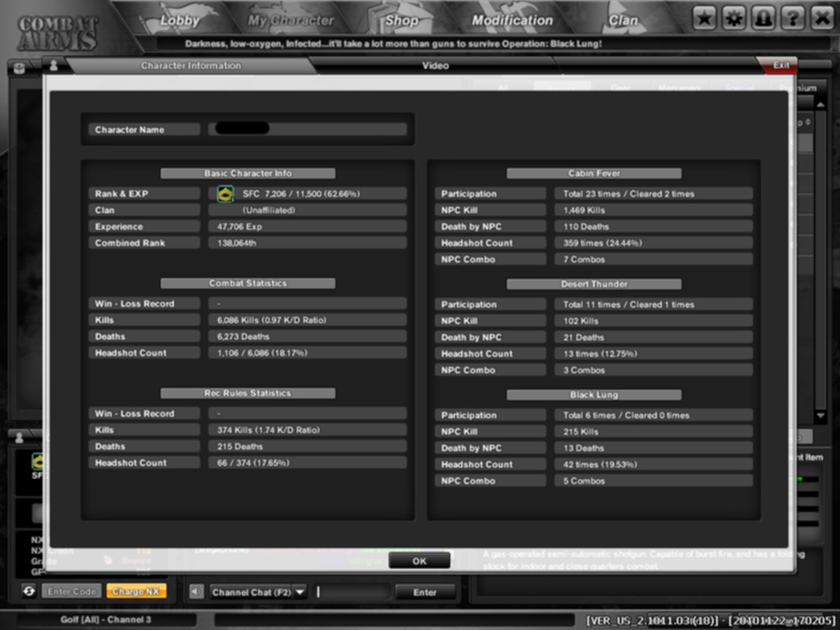Click 42 times (19.53%) headshot value

pos(600,464)
